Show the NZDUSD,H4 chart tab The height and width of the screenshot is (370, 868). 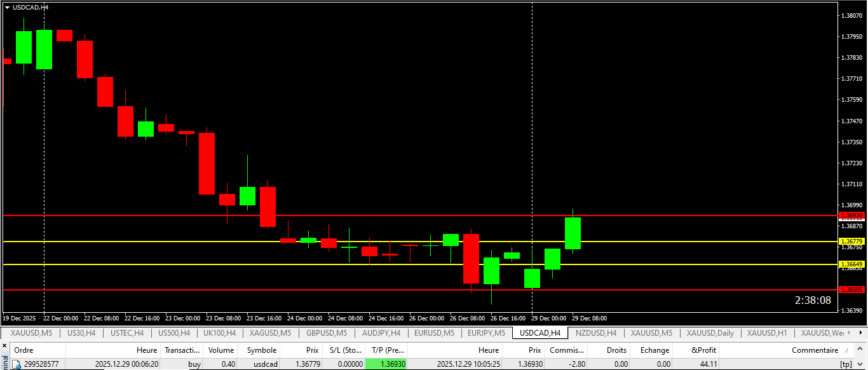(596, 332)
